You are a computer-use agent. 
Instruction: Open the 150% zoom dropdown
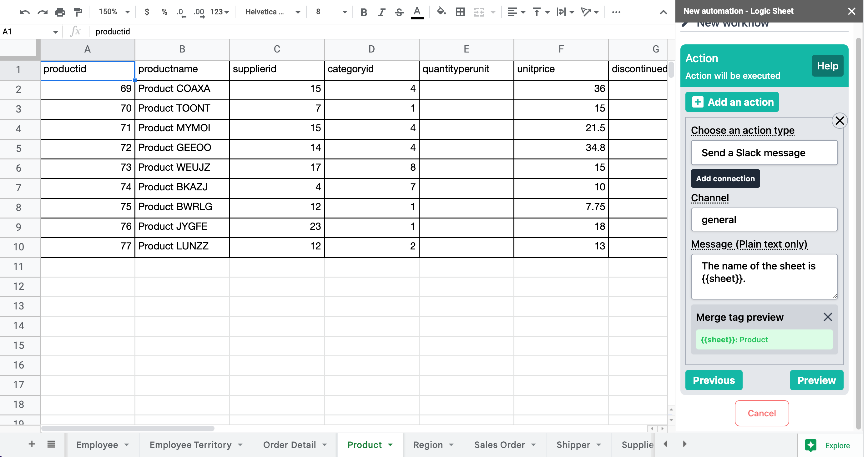(x=114, y=12)
